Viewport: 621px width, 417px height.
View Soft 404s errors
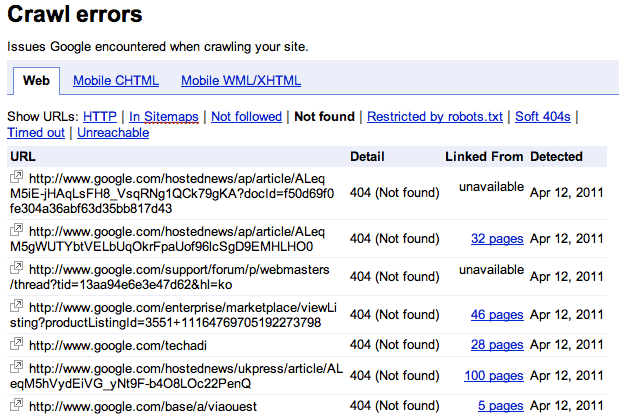(x=543, y=117)
